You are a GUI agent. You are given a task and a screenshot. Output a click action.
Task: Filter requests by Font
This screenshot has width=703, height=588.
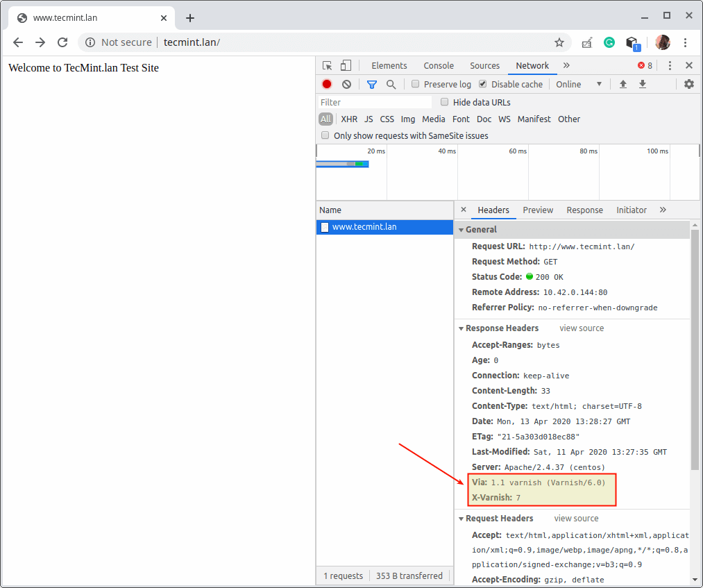[x=461, y=119]
